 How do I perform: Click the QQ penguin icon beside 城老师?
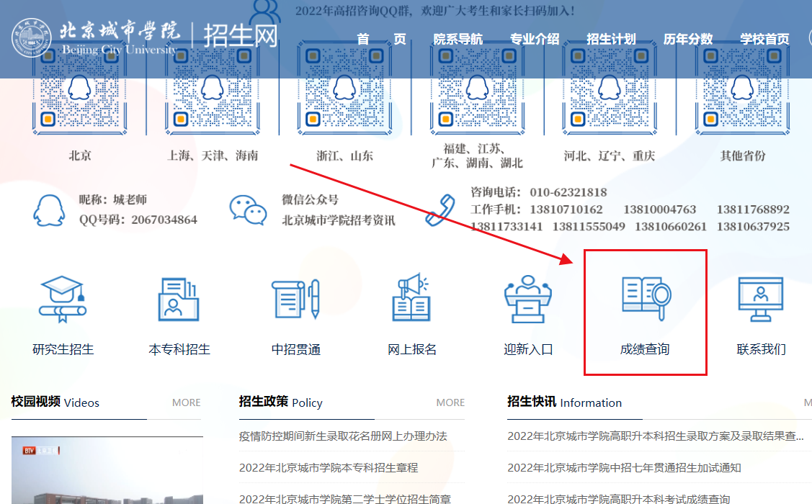point(49,210)
